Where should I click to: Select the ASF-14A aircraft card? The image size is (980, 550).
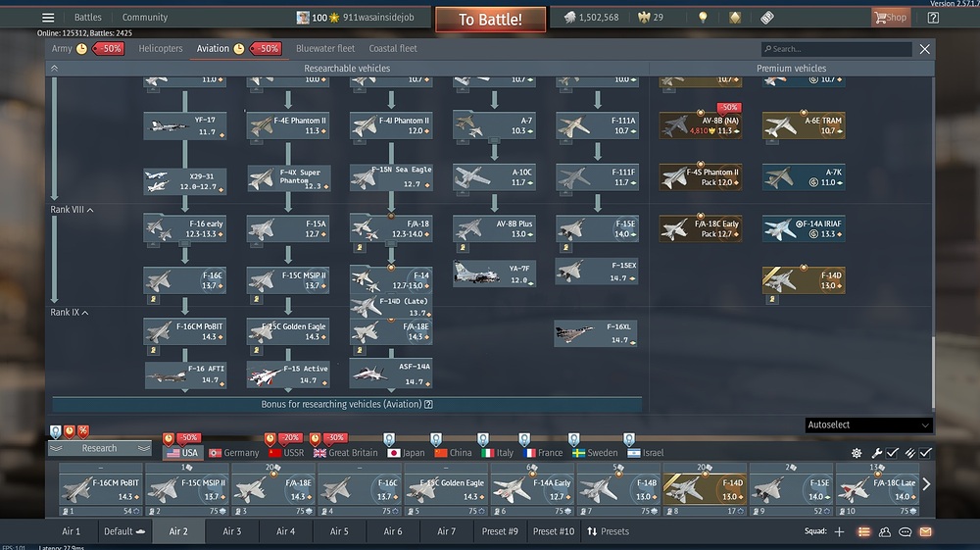tap(391, 374)
